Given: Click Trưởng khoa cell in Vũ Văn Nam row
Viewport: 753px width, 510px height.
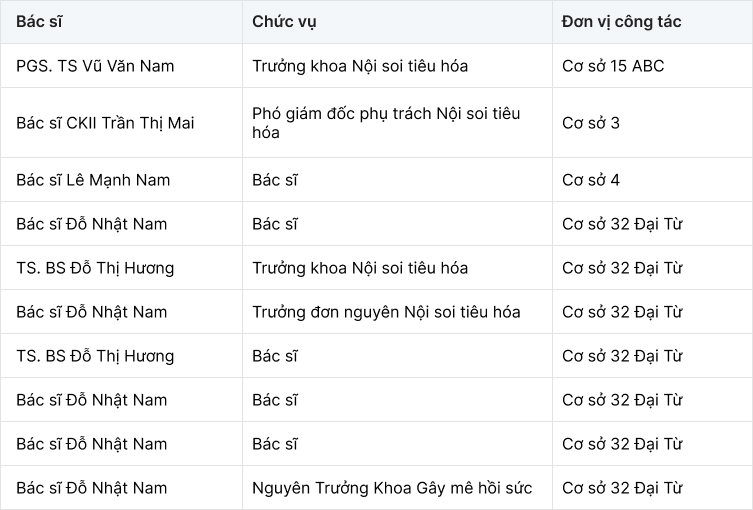Looking at the screenshot, I should tap(360, 66).
